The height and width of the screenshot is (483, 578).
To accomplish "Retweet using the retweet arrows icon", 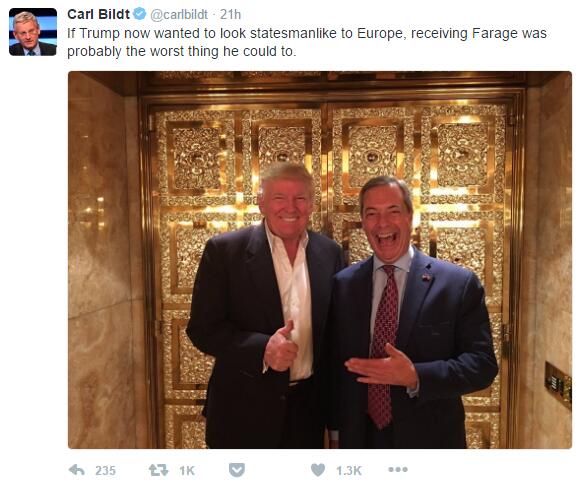I will [x=159, y=470].
